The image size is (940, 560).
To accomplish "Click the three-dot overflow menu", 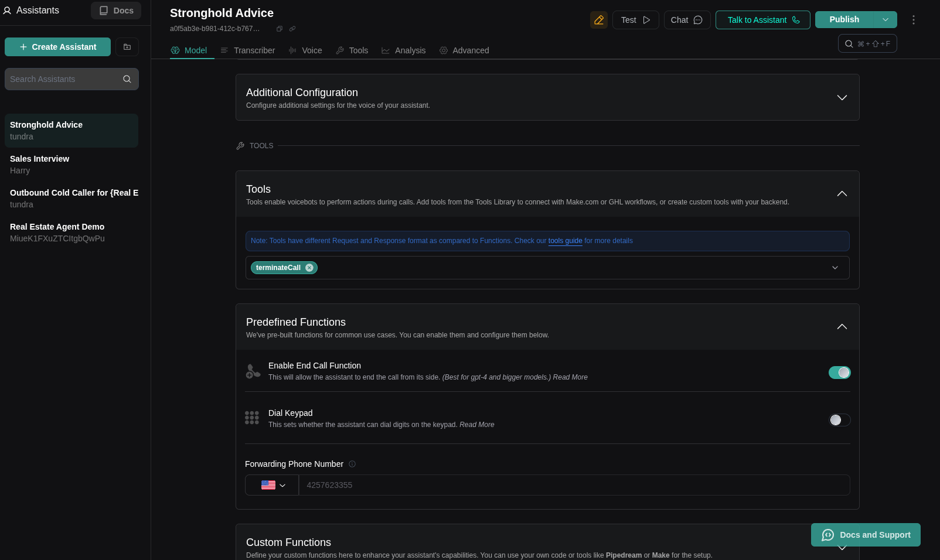I will click(x=913, y=19).
